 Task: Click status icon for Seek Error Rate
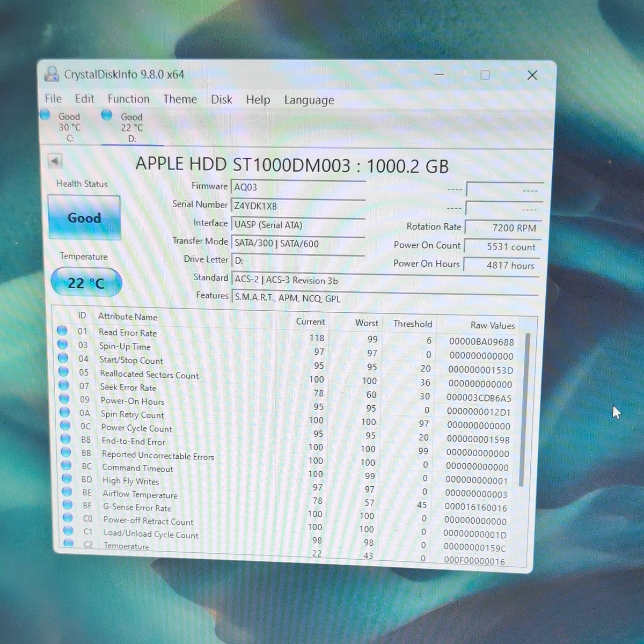pos(64,385)
